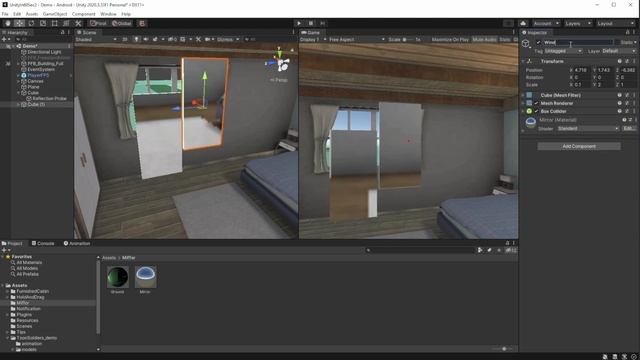Image resolution: width=640 pixels, height=360 pixels.
Task: Open the Layer Default dropdown
Action: (618, 51)
